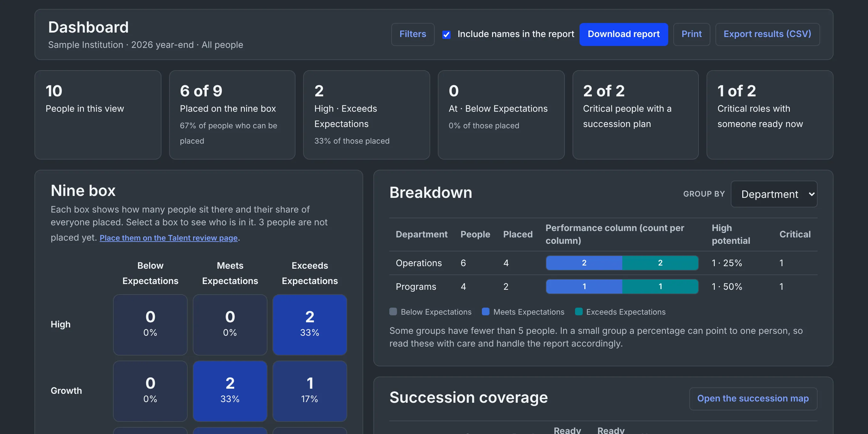Click the '1 · 50%' Programs high potential value
This screenshot has height=434, width=868.
coord(727,287)
